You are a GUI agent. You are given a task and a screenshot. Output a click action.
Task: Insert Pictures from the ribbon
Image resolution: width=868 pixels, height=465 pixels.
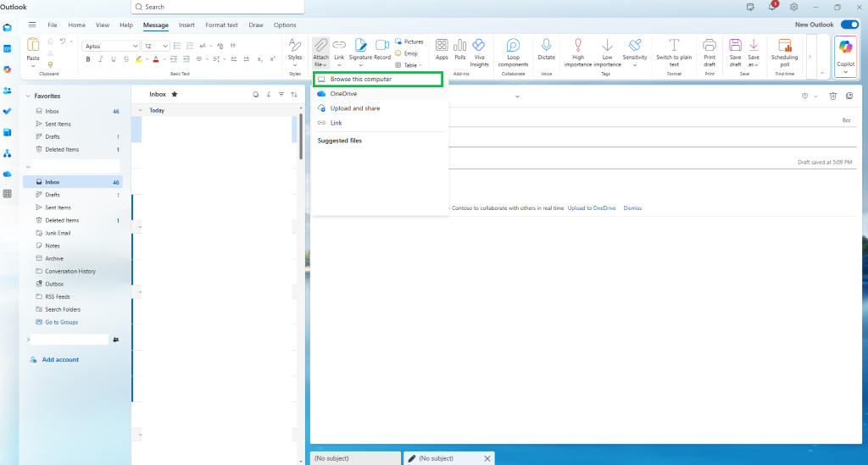pos(409,42)
